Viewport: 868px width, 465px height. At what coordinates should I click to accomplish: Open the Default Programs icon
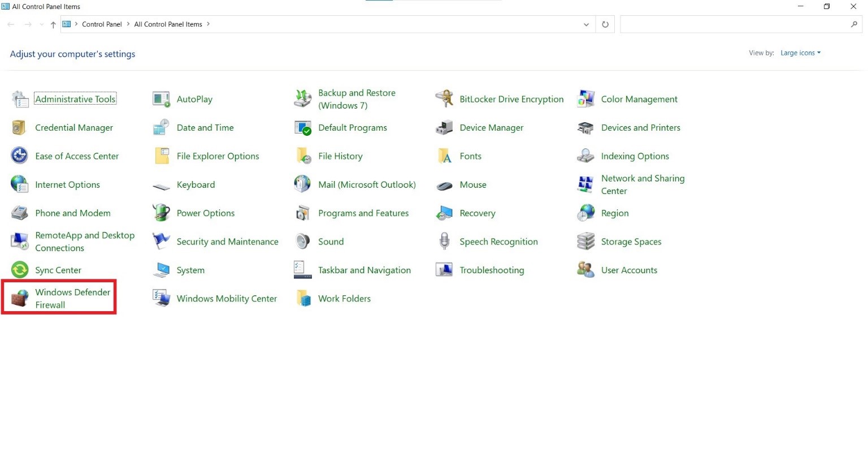point(303,128)
